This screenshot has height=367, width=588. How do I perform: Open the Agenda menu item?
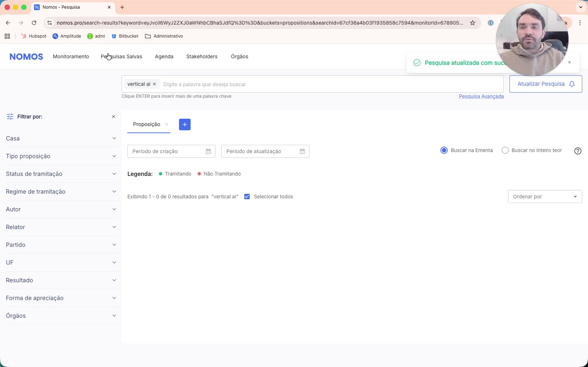[164, 56]
